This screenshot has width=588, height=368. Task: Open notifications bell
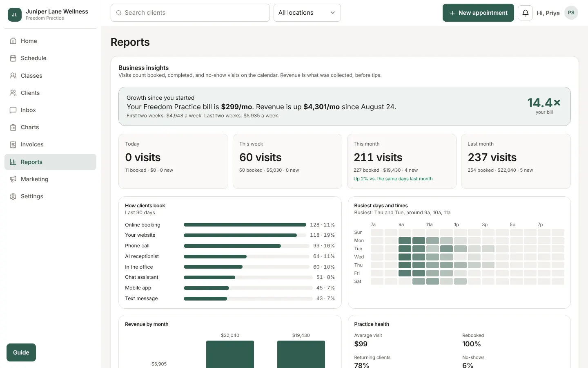click(x=525, y=13)
